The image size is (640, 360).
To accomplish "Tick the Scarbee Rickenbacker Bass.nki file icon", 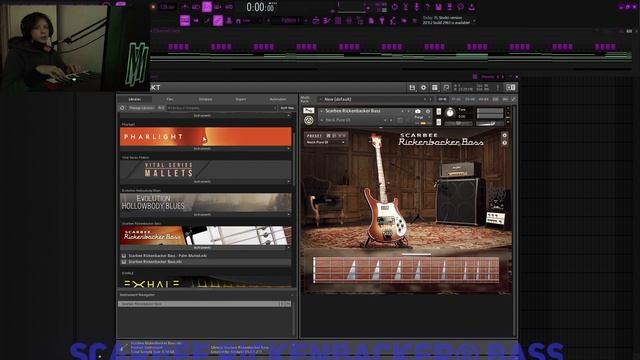I will [124, 262].
